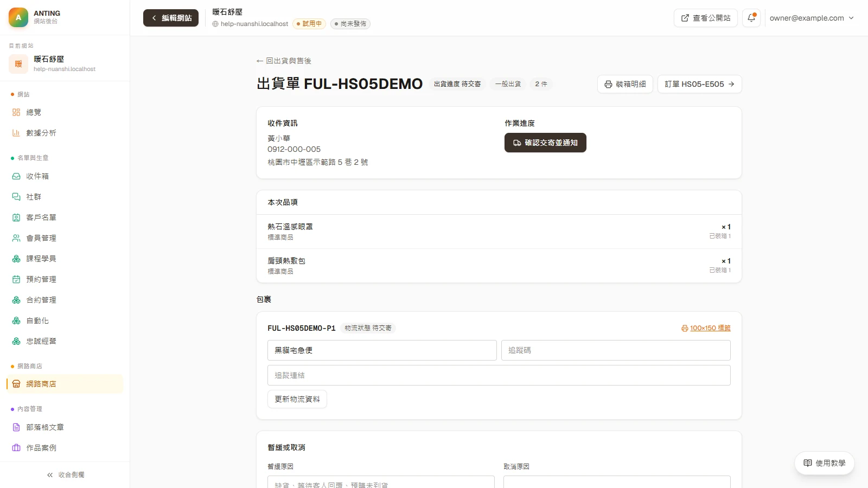Open 合約管理 contract management

click(65, 300)
